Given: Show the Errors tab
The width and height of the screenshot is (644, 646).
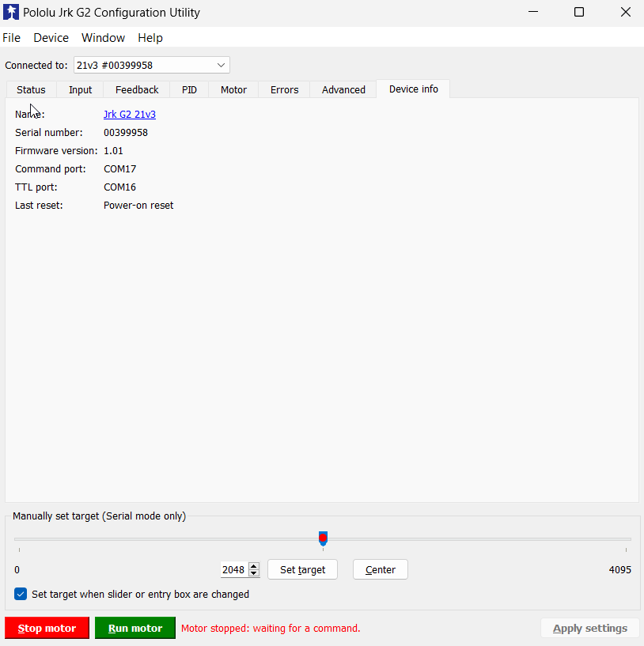Looking at the screenshot, I should tap(284, 89).
